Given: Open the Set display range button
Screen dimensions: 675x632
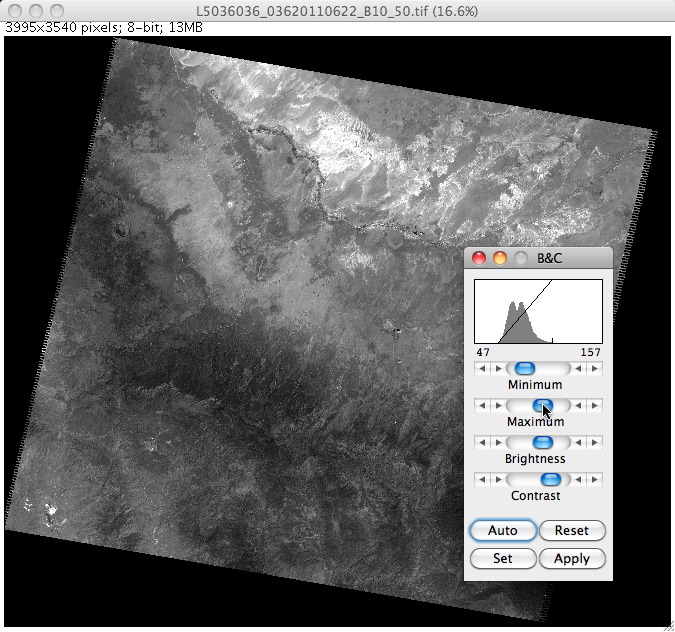Looking at the screenshot, I should [x=502, y=558].
